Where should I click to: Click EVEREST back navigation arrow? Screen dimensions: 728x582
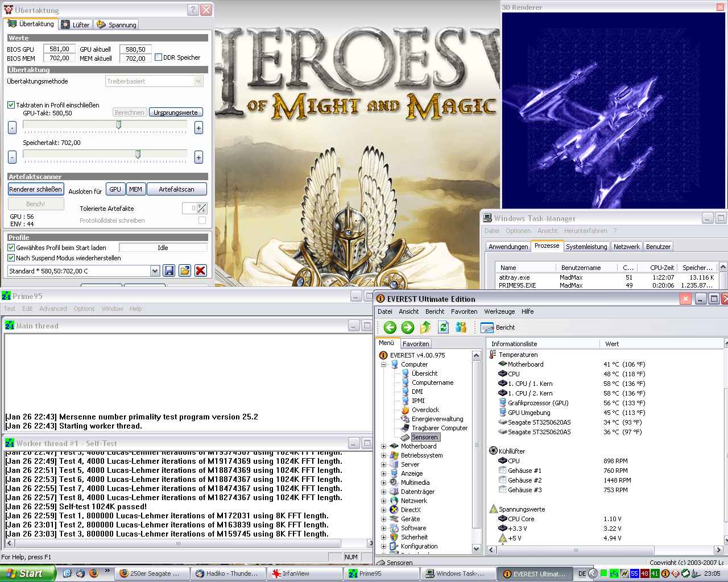click(390, 327)
